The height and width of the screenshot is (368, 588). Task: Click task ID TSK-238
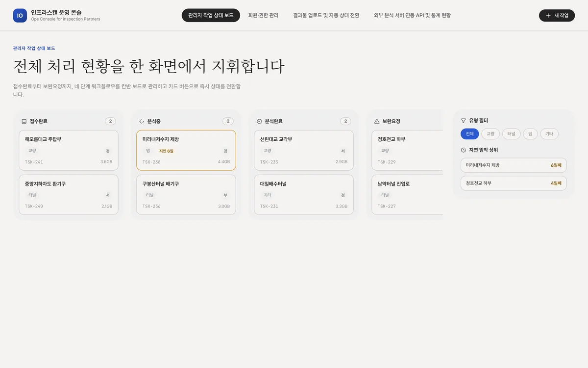[x=151, y=162]
